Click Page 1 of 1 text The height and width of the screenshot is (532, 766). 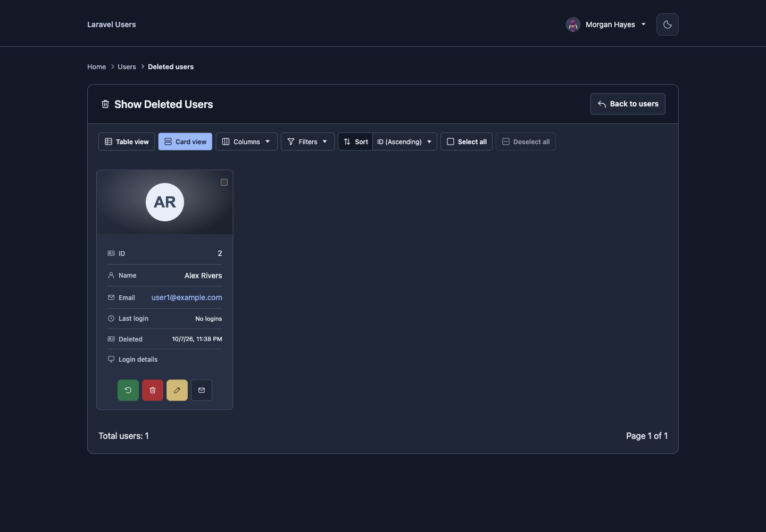coord(647,436)
